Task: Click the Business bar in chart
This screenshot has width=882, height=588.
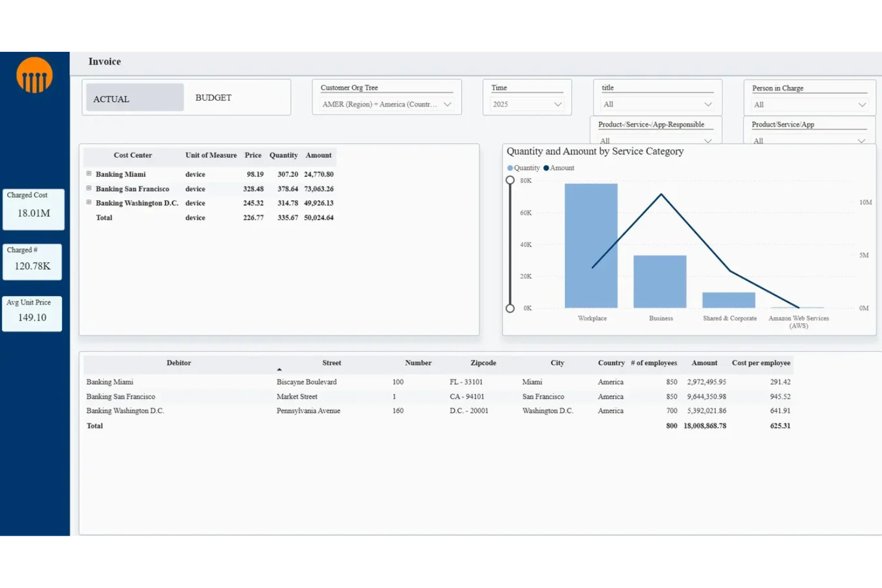Action: (x=660, y=282)
